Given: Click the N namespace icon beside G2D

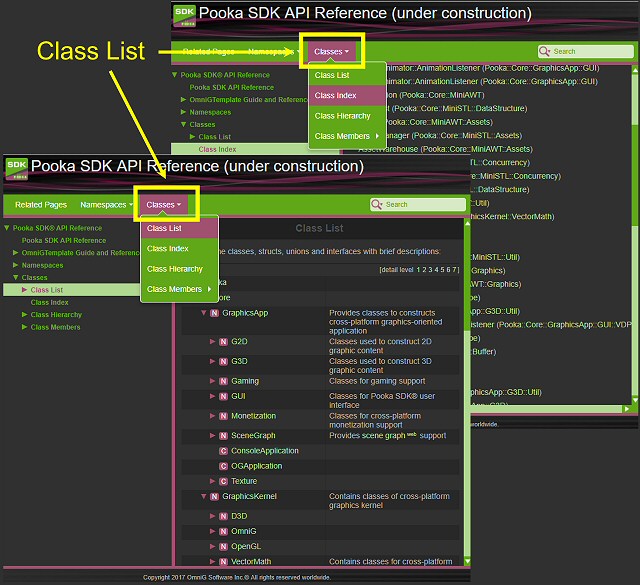Looking at the screenshot, I should click(223, 342).
